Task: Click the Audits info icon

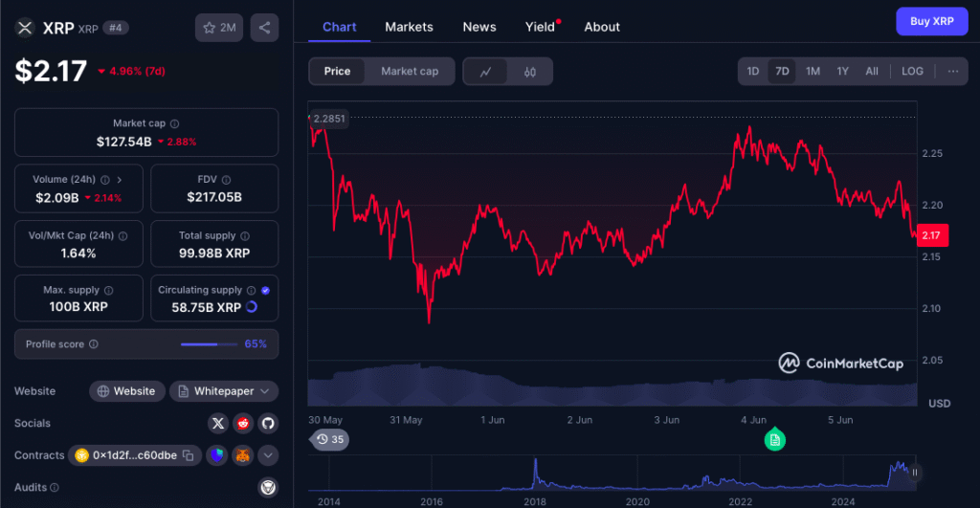Action: 55,487
